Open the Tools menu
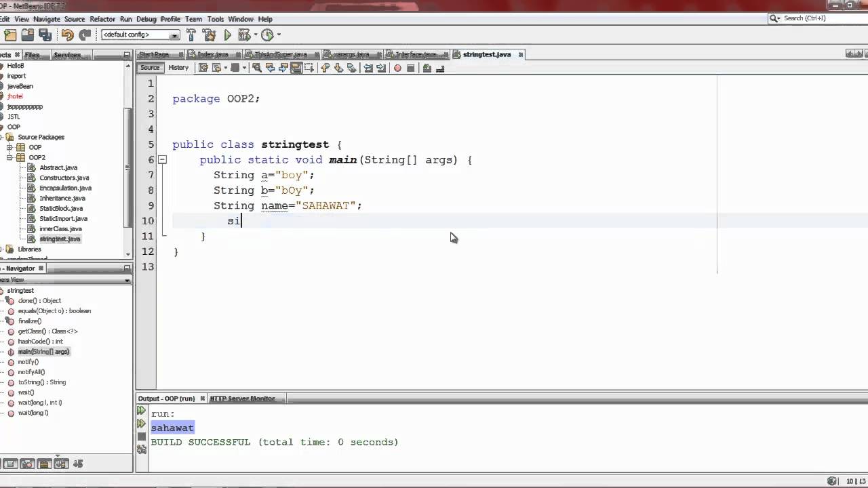 [216, 19]
